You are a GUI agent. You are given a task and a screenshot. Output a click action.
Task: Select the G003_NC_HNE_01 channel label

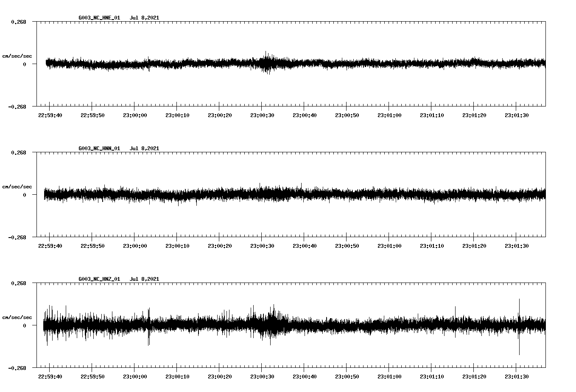pyautogui.click(x=98, y=18)
